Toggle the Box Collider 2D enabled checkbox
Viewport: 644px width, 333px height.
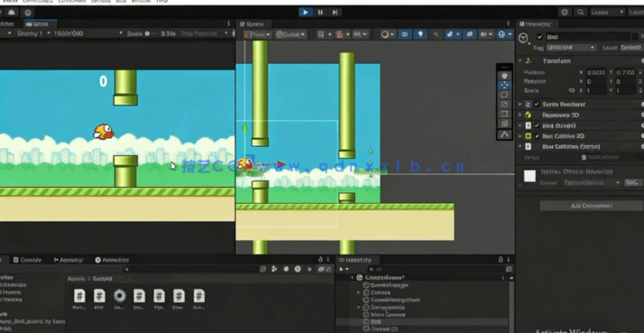537,136
